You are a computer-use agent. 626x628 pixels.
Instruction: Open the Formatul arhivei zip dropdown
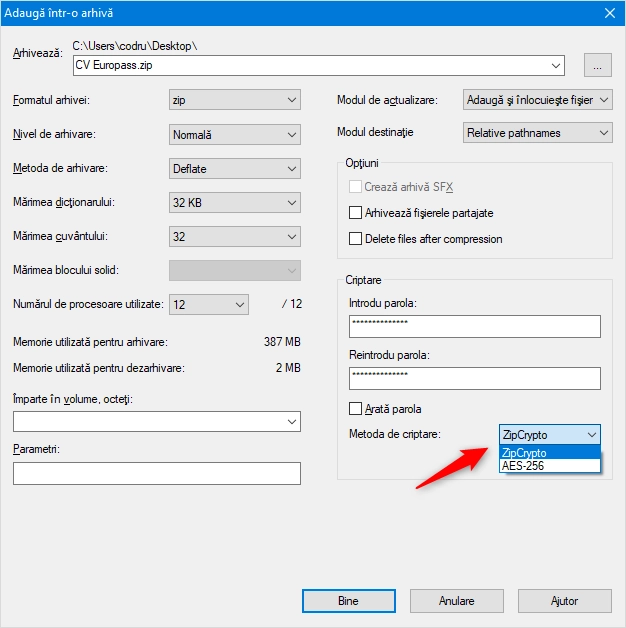(x=235, y=100)
